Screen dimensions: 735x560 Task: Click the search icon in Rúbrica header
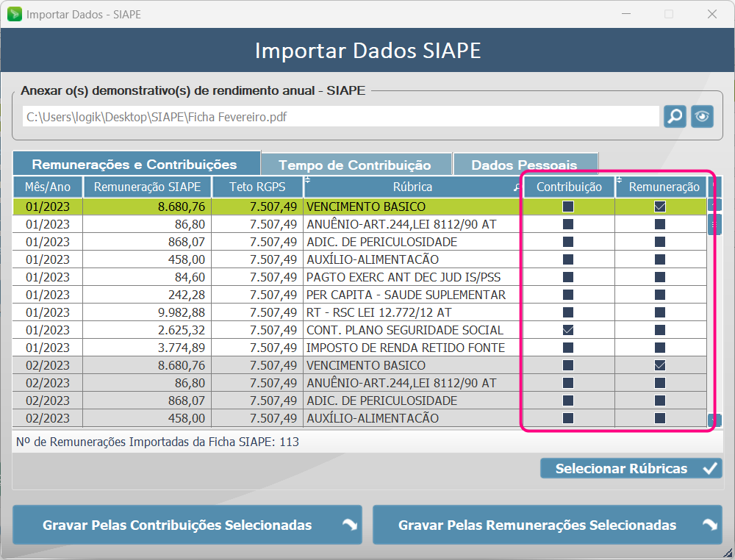tap(517, 187)
